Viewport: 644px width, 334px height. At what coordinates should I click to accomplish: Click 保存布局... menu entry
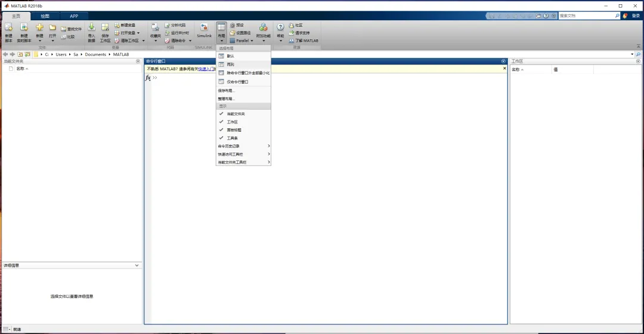pyautogui.click(x=243, y=91)
